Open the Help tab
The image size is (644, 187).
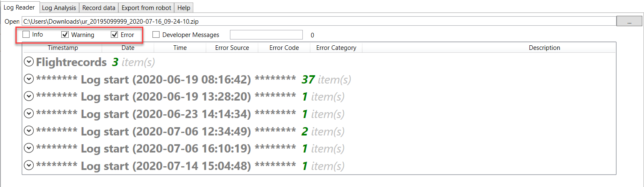point(184,8)
